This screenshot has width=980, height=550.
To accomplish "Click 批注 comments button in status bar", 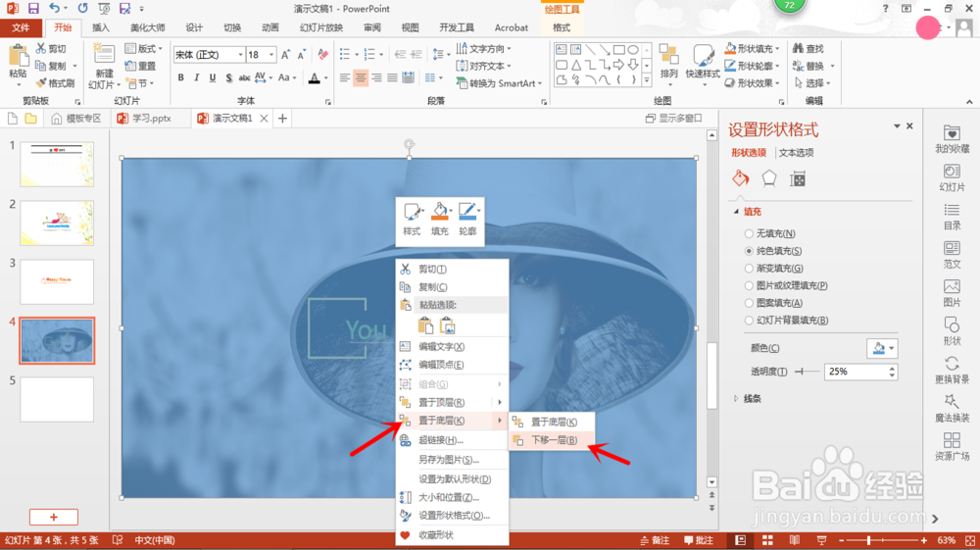I will [x=699, y=540].
